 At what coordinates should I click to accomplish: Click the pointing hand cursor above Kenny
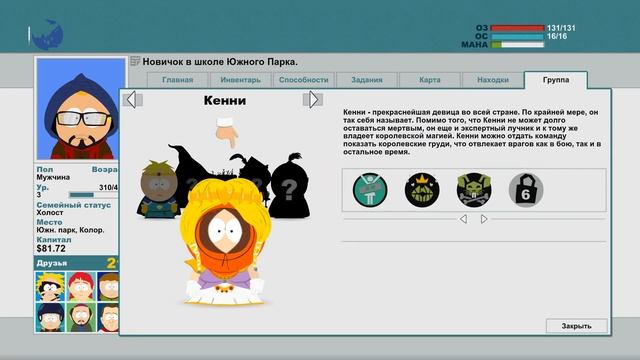(227, 133)
